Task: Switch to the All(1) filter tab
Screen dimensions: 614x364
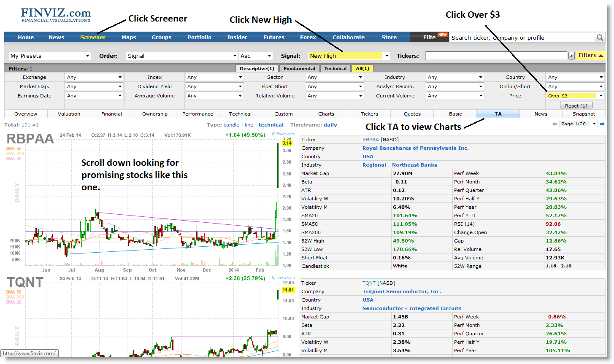Action: [x=362, y=68]
